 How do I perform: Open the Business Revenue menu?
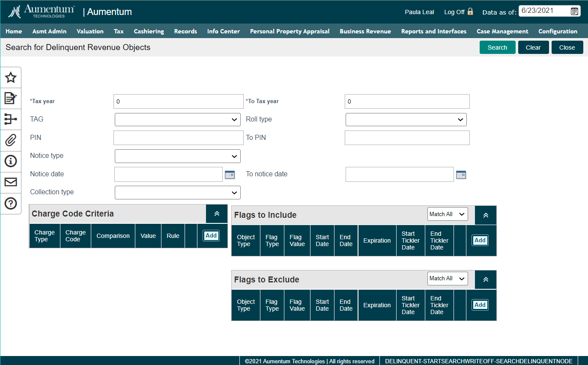click(x=365, y=31)
